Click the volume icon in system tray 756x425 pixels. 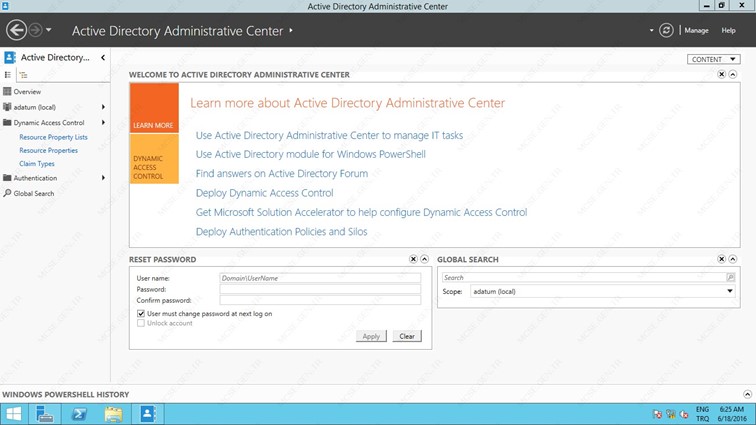point(684,414)
